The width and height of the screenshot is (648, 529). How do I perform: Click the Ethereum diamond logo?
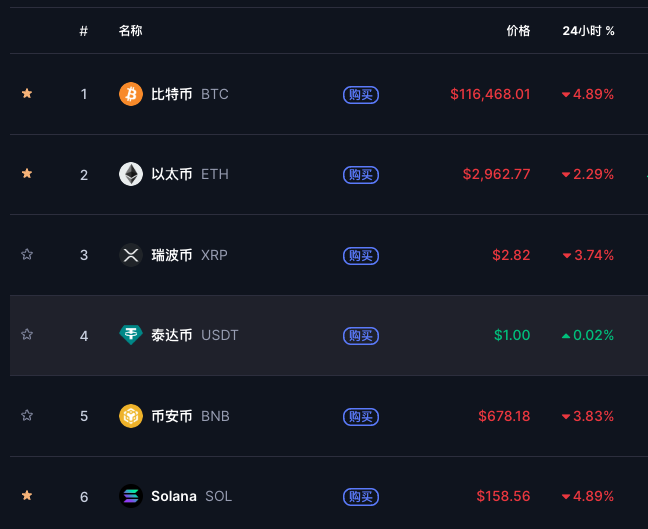tap(131, 174)
